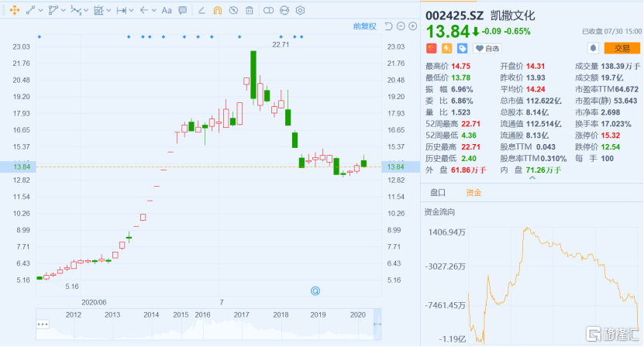The image size is (644, 347).
Task: Open the 前复权 adjustment selector
Action: [365, 26]
